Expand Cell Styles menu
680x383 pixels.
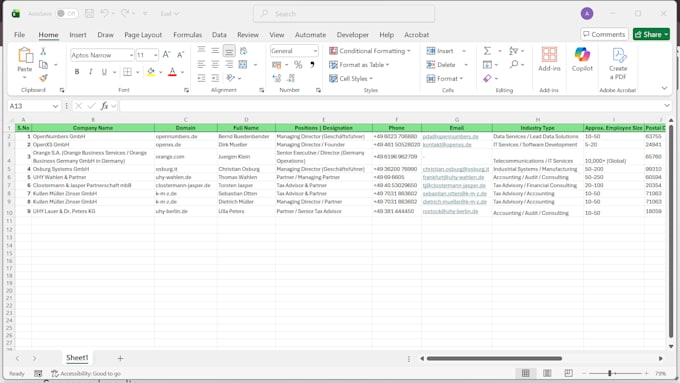coord(351,79)
